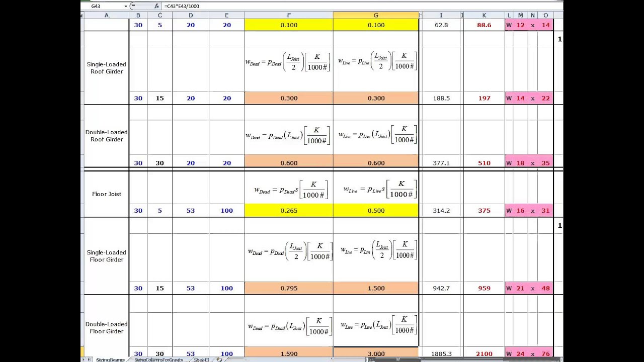Select column M header
The image size is (644, 362).
click(520, 16)
